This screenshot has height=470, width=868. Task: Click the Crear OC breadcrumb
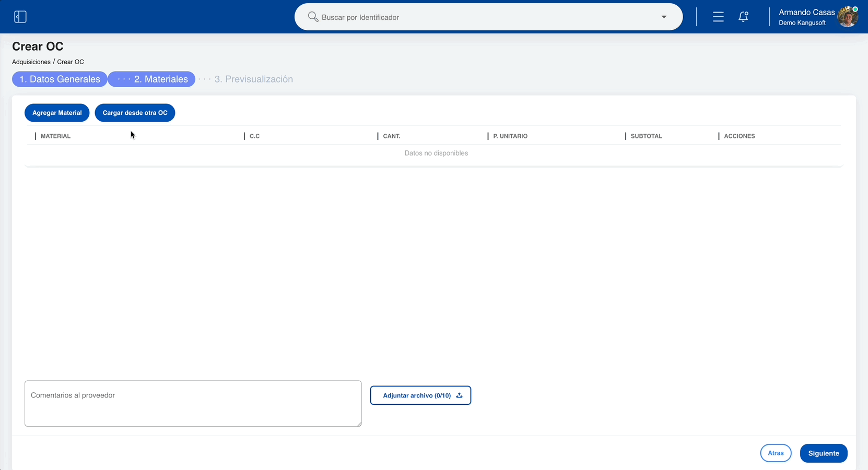point(71,62)
